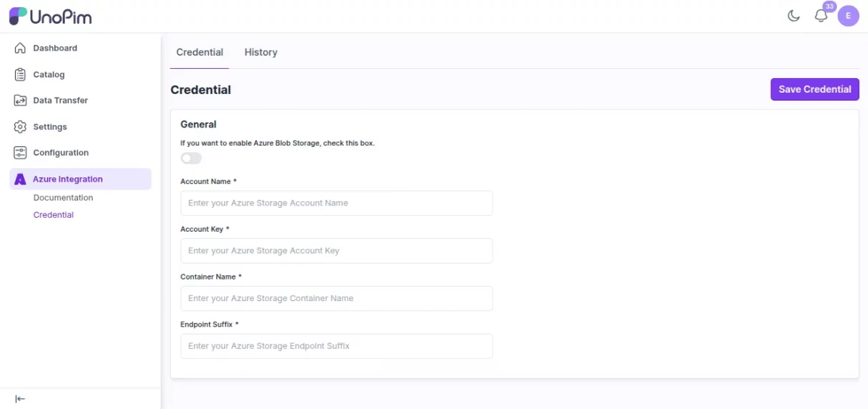Viewport: 868px width, 409px height.
Task: Click the Catalog clipboard icon
Action: coord(20,75)
